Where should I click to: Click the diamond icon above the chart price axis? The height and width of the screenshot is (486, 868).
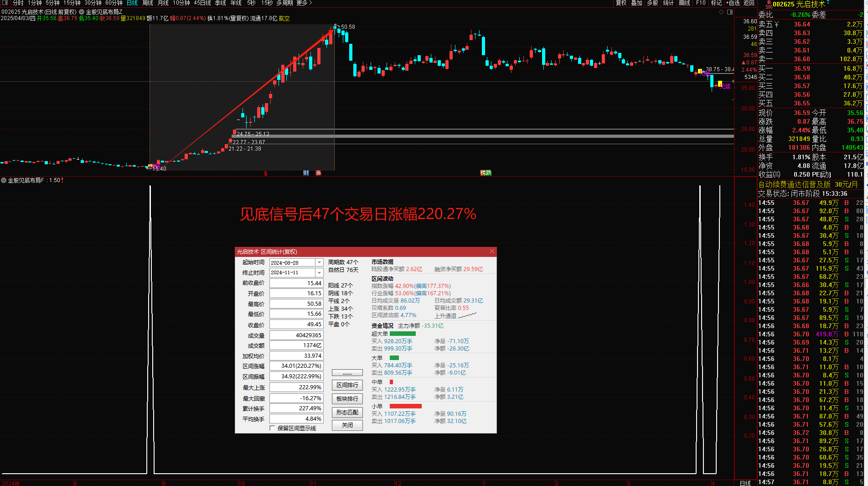click(x=722, y=12)
